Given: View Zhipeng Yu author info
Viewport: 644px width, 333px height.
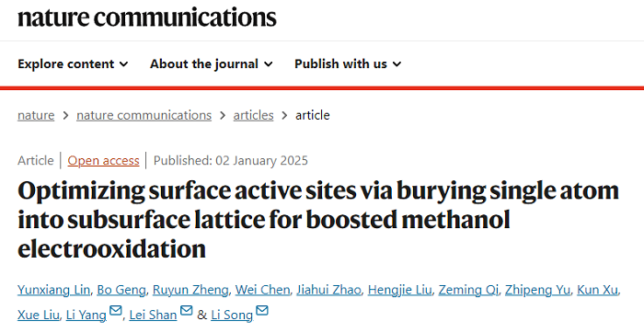Looking at the screenshot, I should point(537,290).
